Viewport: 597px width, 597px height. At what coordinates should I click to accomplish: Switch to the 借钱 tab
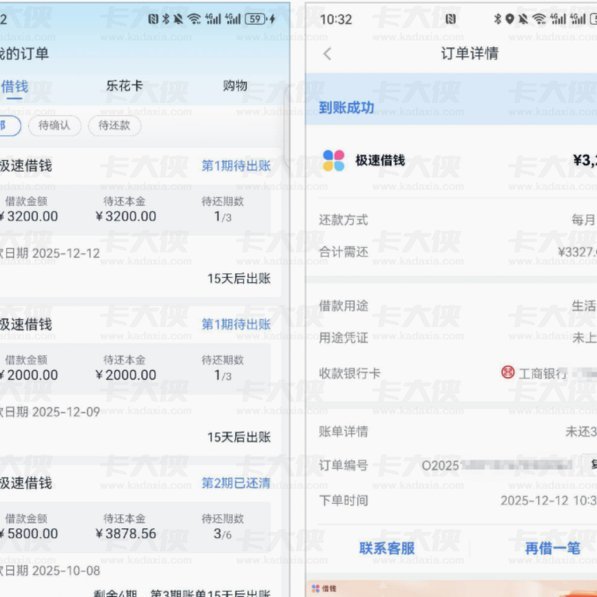tap(14, 87)
